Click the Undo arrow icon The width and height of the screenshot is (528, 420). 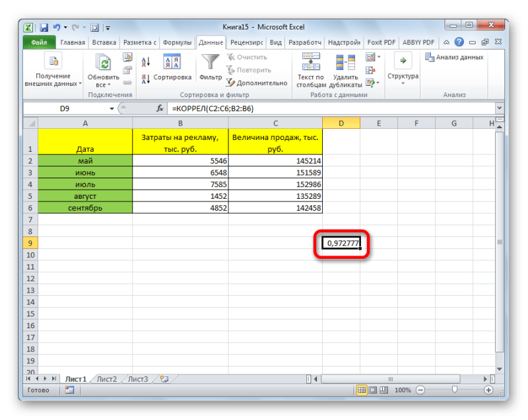57,27
